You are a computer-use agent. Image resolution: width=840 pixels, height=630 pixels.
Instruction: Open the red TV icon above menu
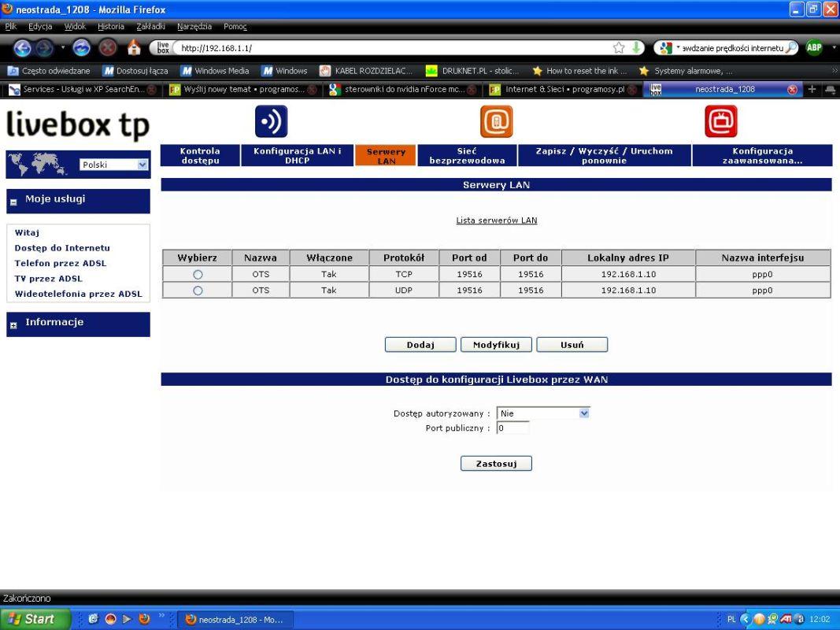[720, 121]
